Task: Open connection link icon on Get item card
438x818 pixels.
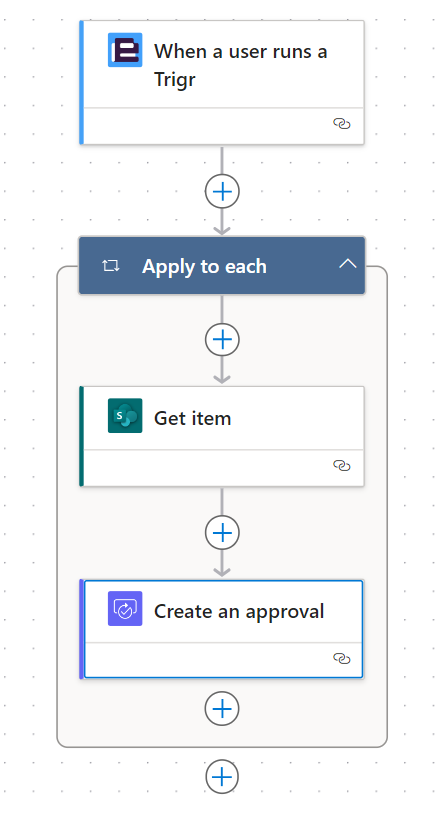Action: click(342, 465)
